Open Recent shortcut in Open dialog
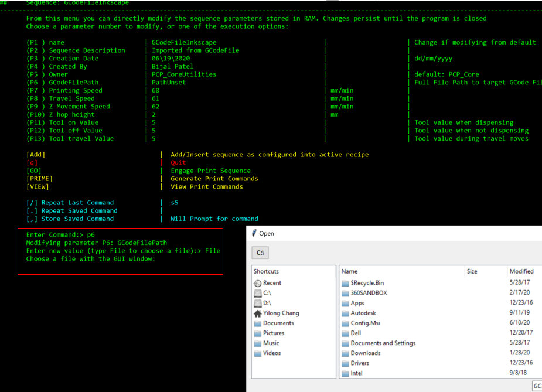This screenshot has width=542, height=392. pos(272,283)
